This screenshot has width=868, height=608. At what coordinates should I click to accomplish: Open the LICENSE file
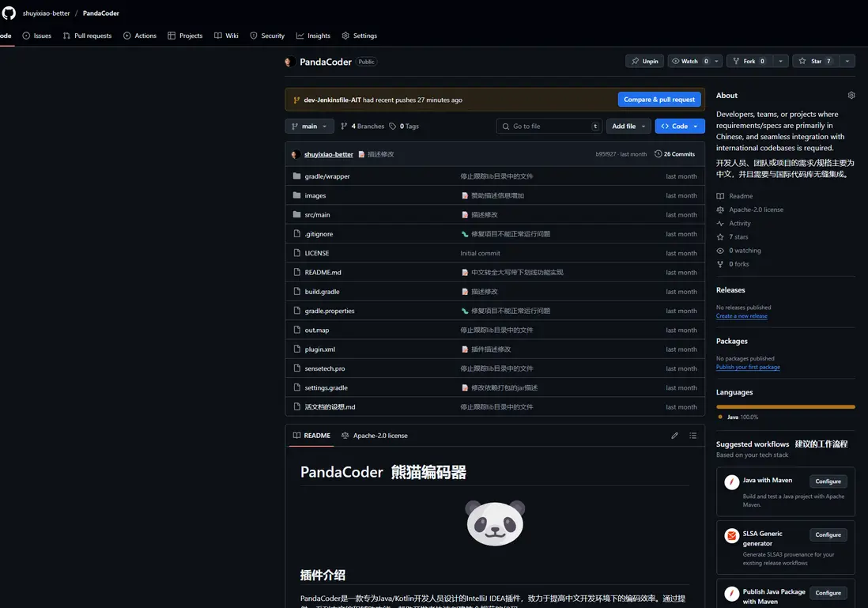click(317, 253)
